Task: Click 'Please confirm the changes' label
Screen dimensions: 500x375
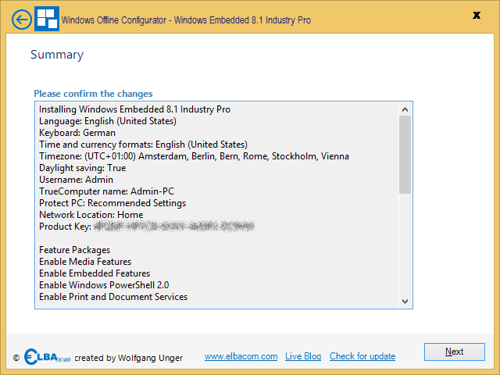Action: (x=93, y=94)
